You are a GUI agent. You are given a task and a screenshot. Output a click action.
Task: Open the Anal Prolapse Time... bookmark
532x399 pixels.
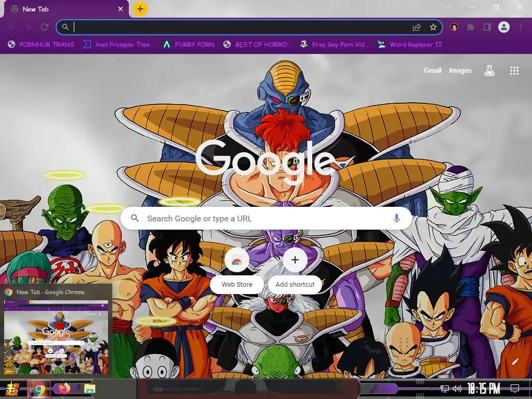(118, 45)
